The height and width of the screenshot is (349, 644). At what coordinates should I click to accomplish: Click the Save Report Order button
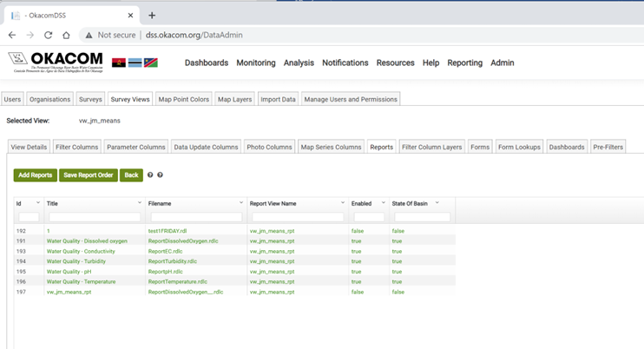[89, 174]
